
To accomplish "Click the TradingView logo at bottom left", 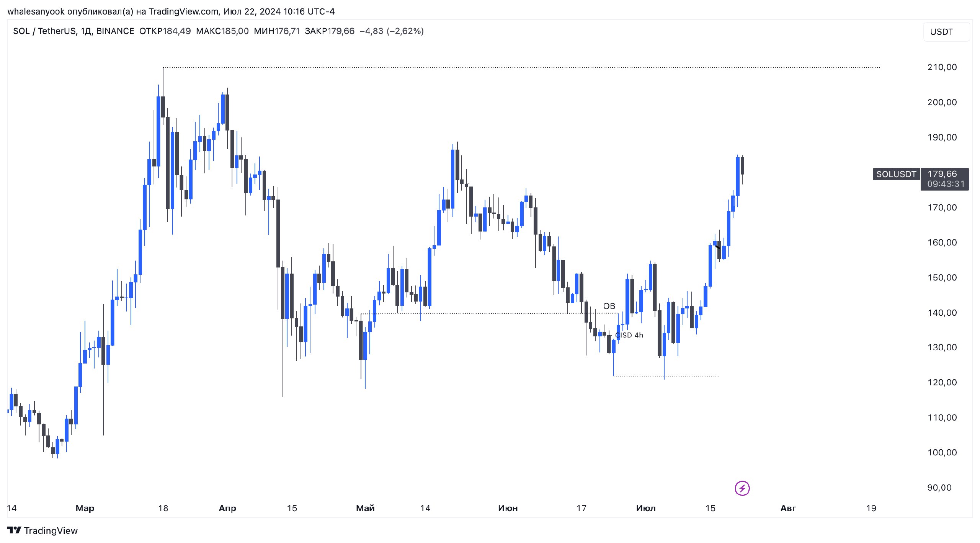I will 42,530.
